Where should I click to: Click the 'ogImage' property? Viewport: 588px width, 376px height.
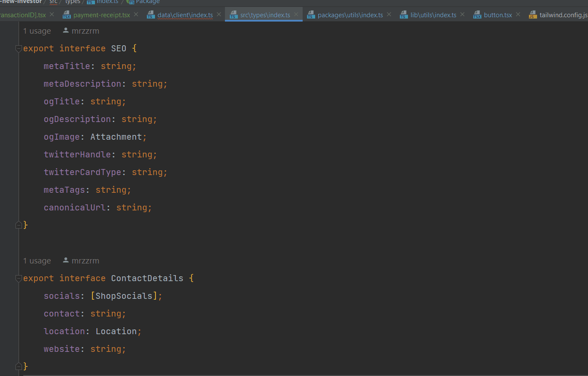(62, 137)
